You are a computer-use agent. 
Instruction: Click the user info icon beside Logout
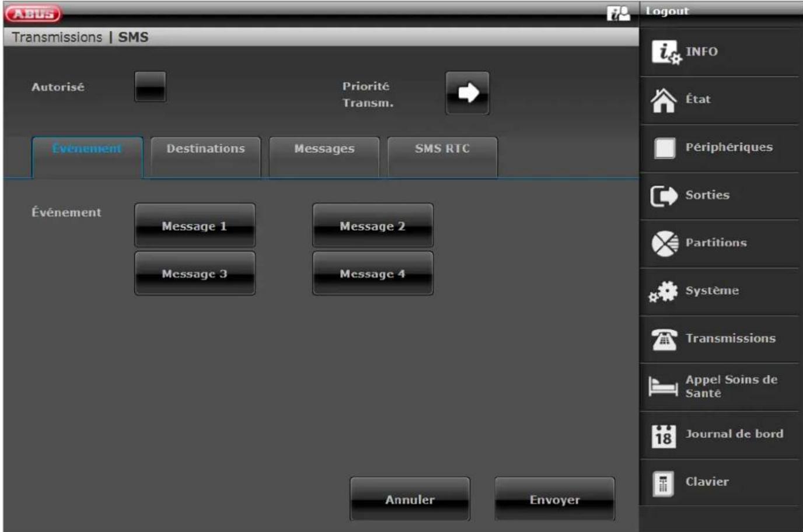click(x=618, y=13)
